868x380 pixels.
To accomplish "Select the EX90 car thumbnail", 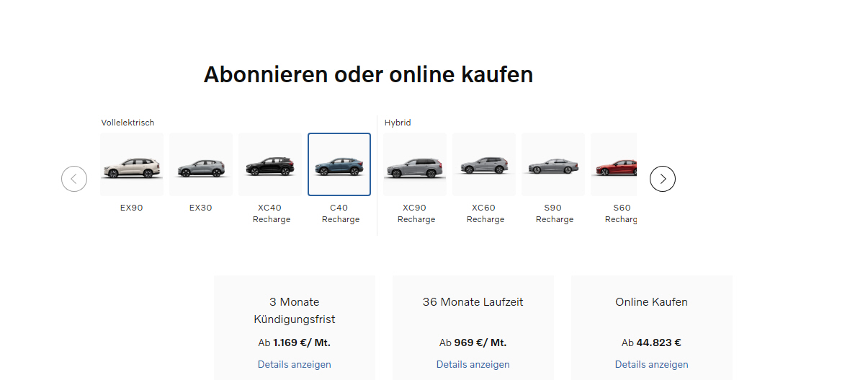I will click(x=132, y=164).
